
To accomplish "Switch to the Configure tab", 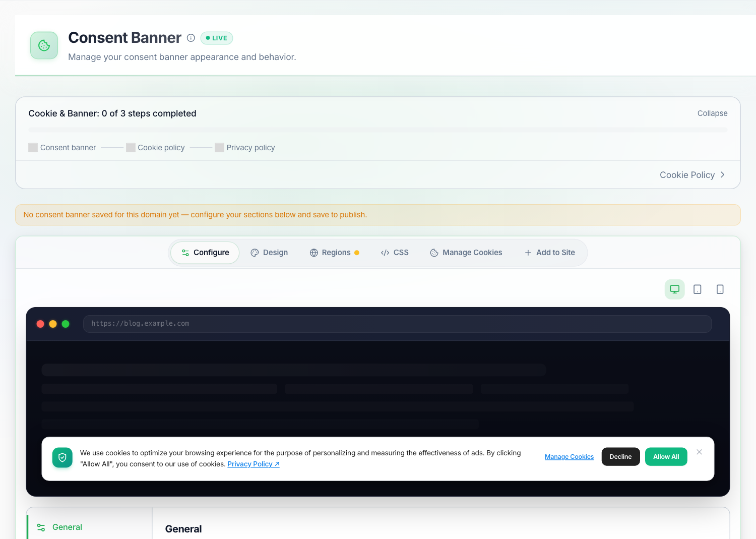I will tap(205, 253).
